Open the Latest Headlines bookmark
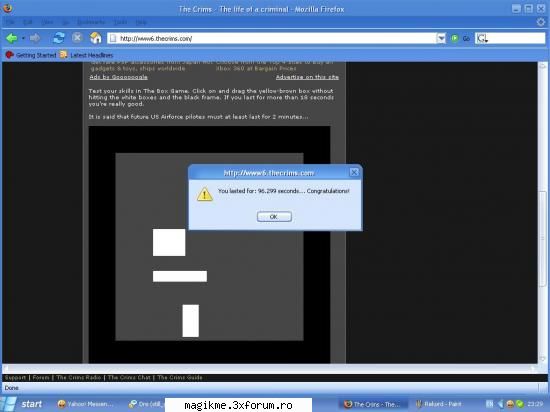 click(x=86, y=55)
